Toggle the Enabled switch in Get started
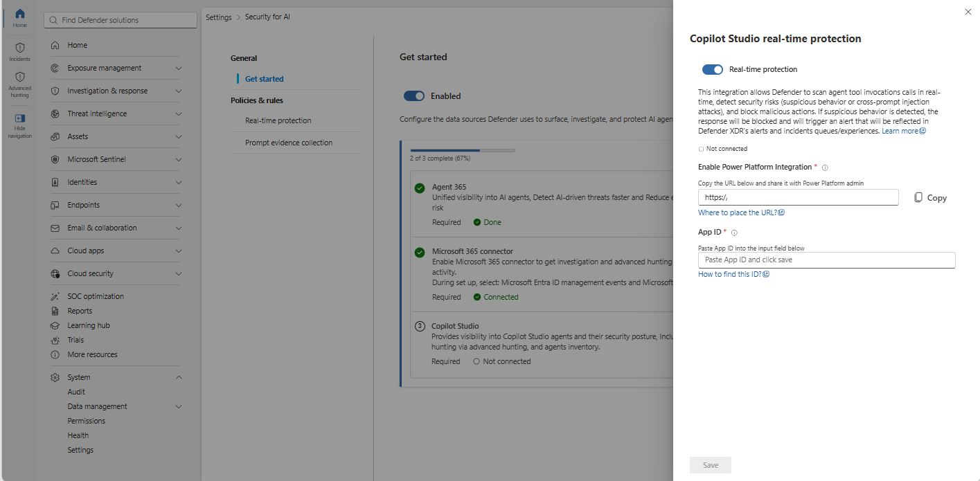This screenshot has width=980, height=481. 414,96
